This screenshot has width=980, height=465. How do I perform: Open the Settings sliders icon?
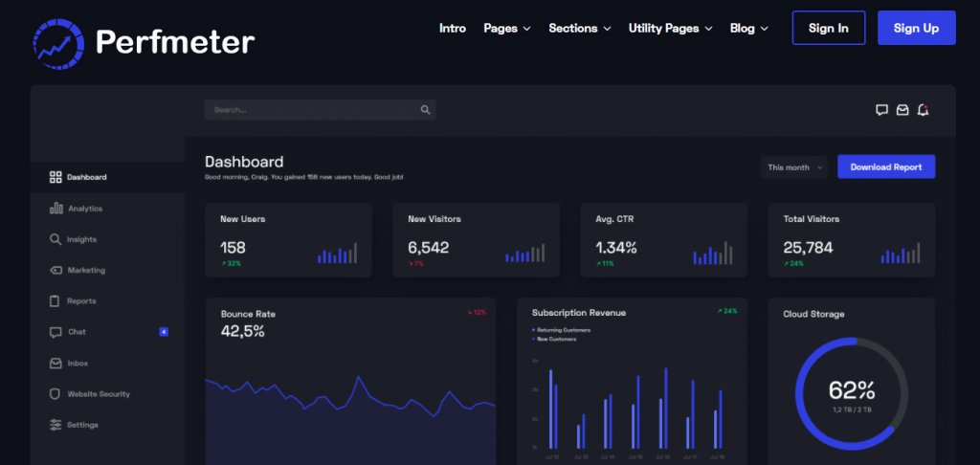click(x=56, y=425)
